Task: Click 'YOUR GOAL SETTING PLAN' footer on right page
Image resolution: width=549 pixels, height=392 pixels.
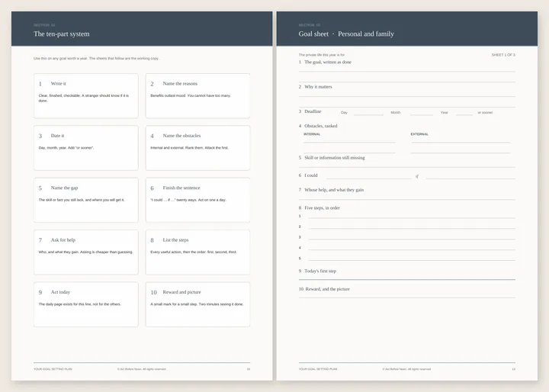Action: click(x=318, y=369)
